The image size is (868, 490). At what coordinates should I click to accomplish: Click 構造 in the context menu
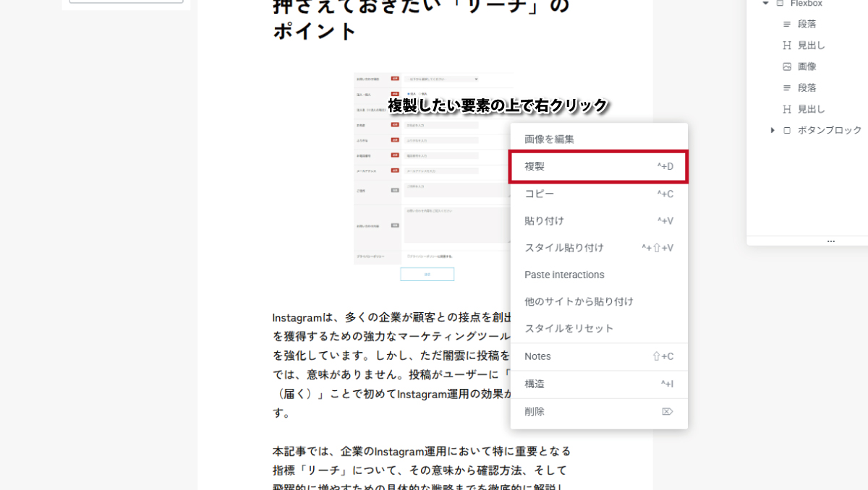click(535, 384)
